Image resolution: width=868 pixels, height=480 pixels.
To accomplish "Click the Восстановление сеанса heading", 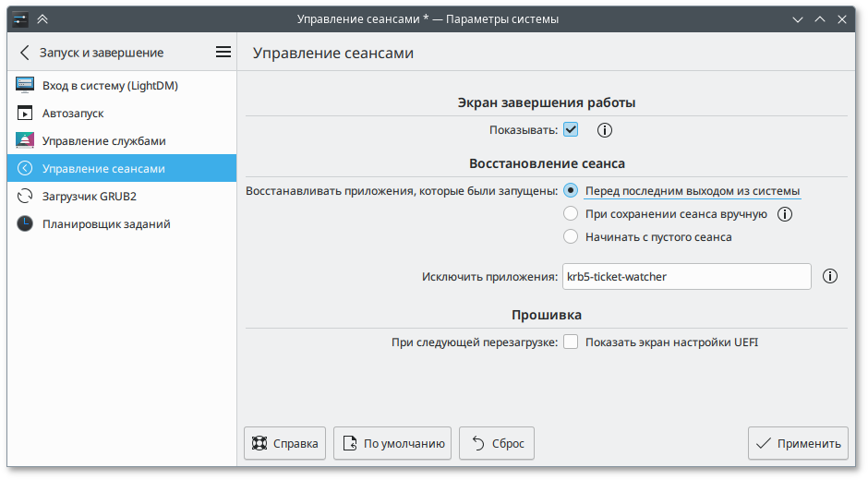I will pyautogui.click(x=547, y=163).
